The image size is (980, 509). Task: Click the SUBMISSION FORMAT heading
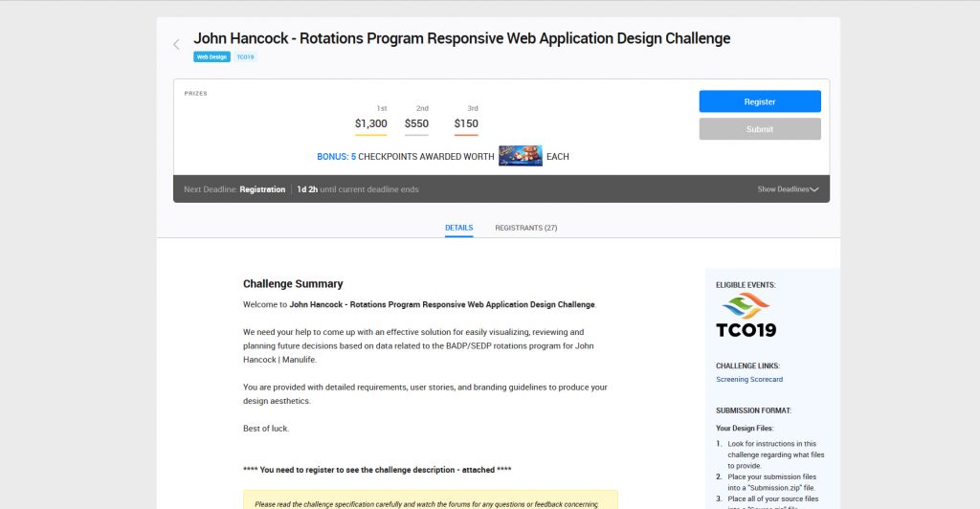point(754,411)
